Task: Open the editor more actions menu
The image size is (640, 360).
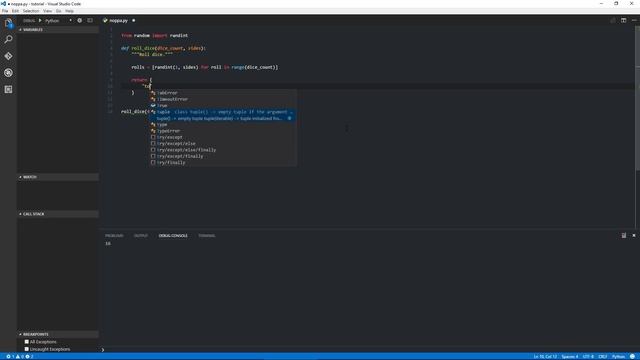Action: [634, 20]
